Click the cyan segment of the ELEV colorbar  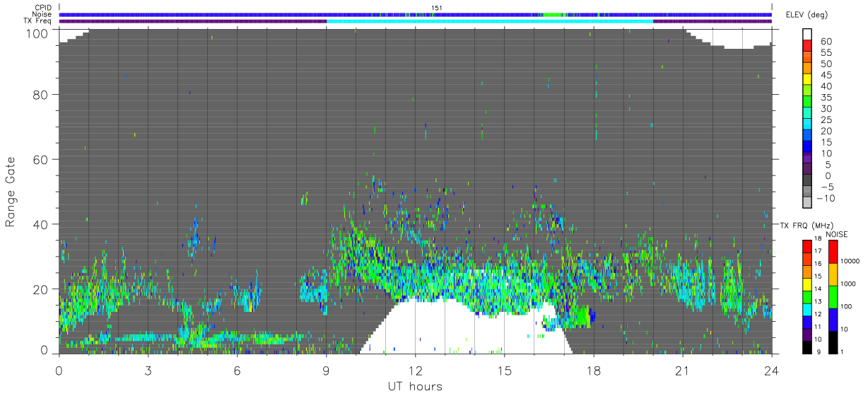tap(808, 125)
